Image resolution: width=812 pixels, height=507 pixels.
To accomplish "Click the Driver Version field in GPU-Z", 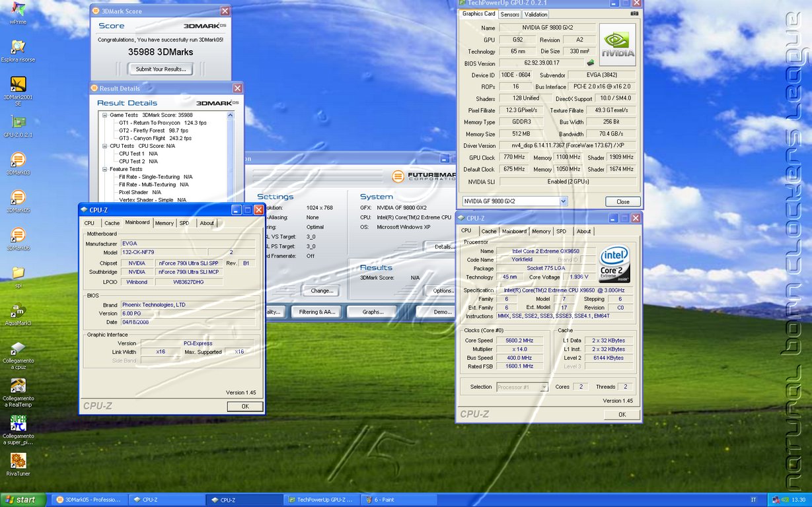I will (568, 145).
